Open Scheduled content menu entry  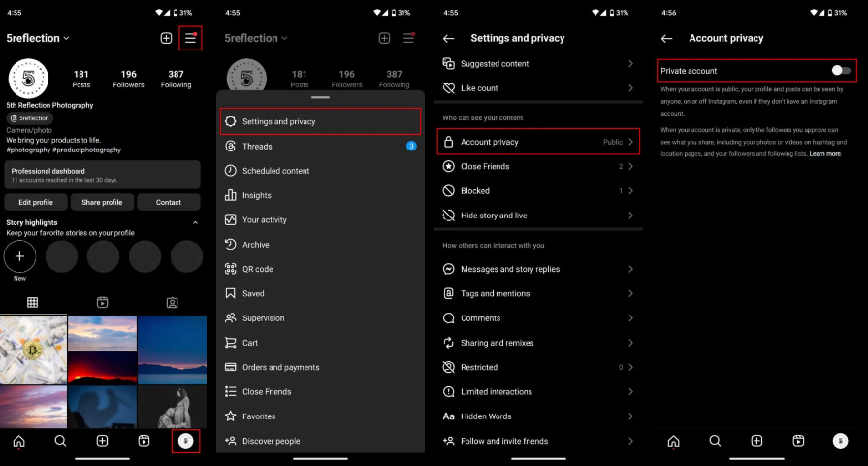click(320, 171)
